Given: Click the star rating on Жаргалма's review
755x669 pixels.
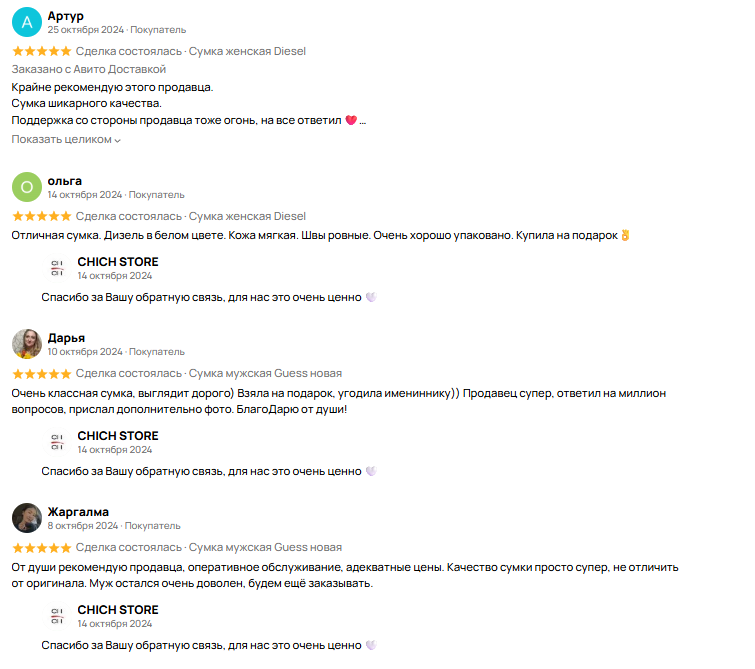Looking at the screenshot, I should 41,548.
